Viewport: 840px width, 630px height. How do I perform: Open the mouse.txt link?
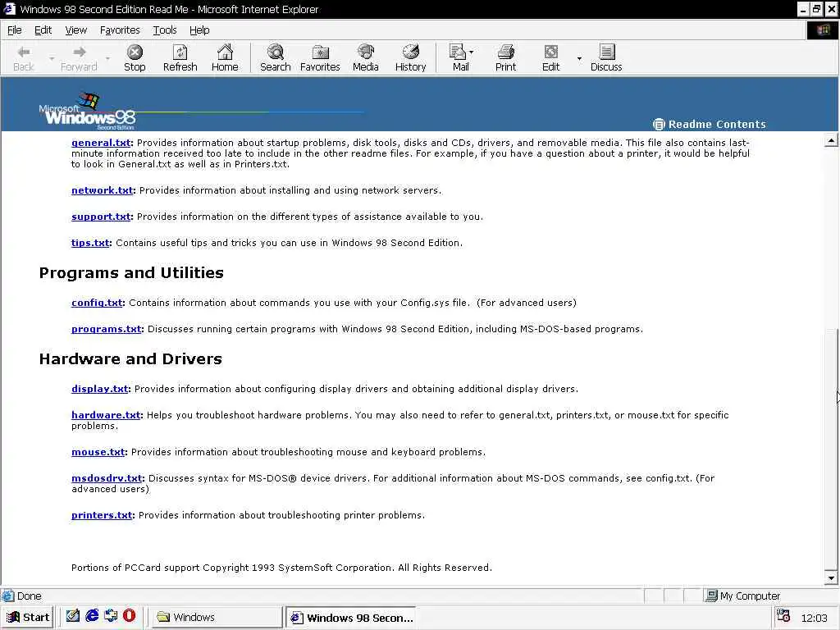click(x=98, y=453)
